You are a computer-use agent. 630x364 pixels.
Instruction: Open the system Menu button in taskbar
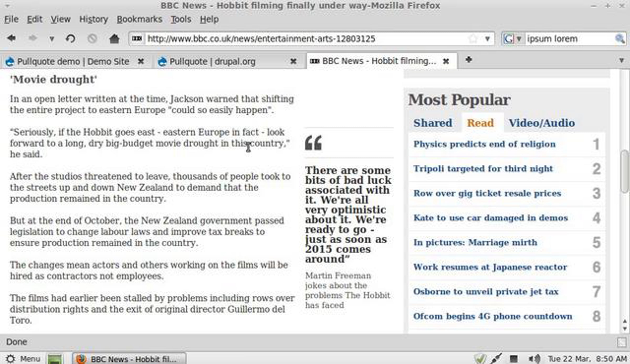(x=23, y=359)
